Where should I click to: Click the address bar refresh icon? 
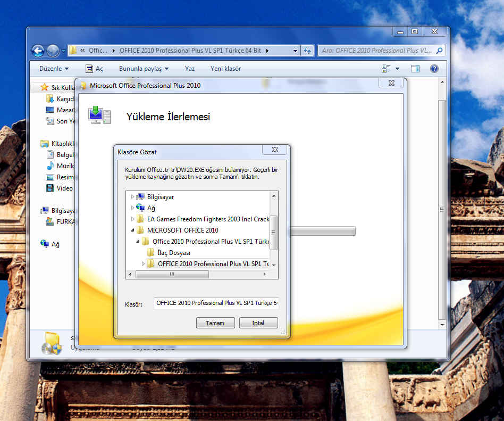[x=307, y=51]
